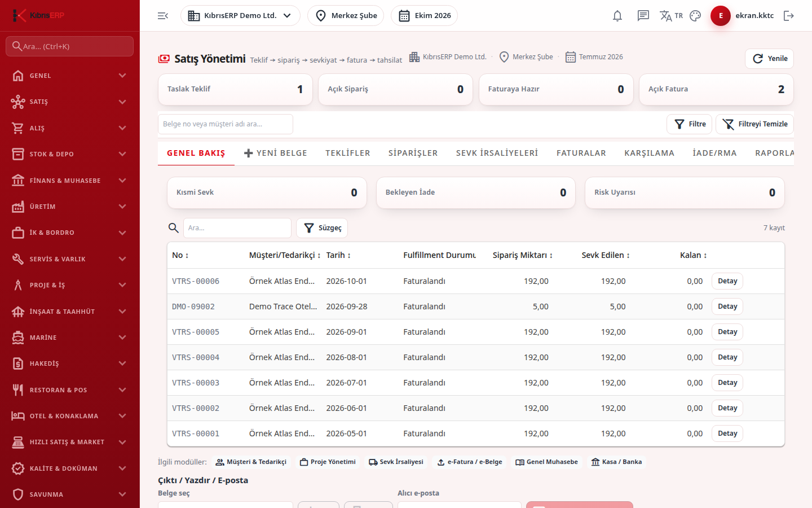The image size is (812, 508).
Task: Open the theme palette icon
Action: (695, 16)
